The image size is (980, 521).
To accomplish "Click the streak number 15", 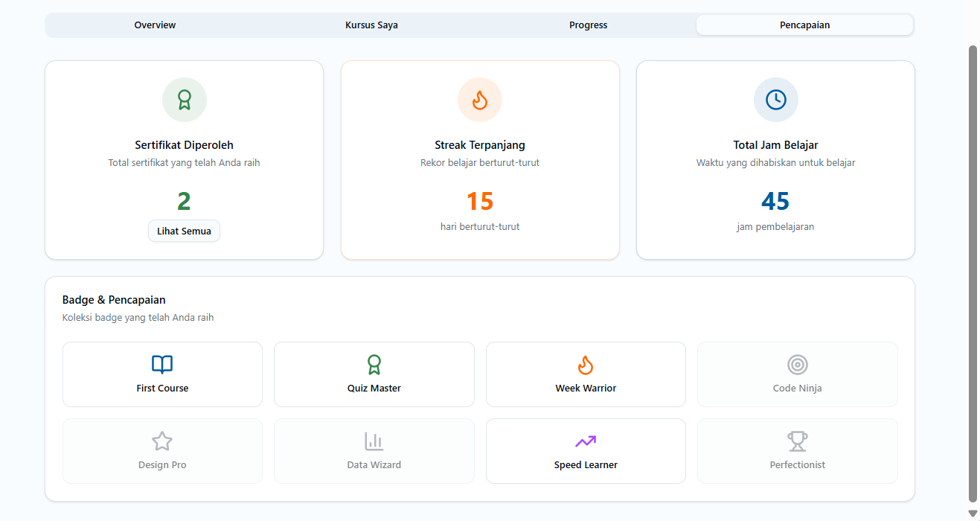I will click(480, 202).
